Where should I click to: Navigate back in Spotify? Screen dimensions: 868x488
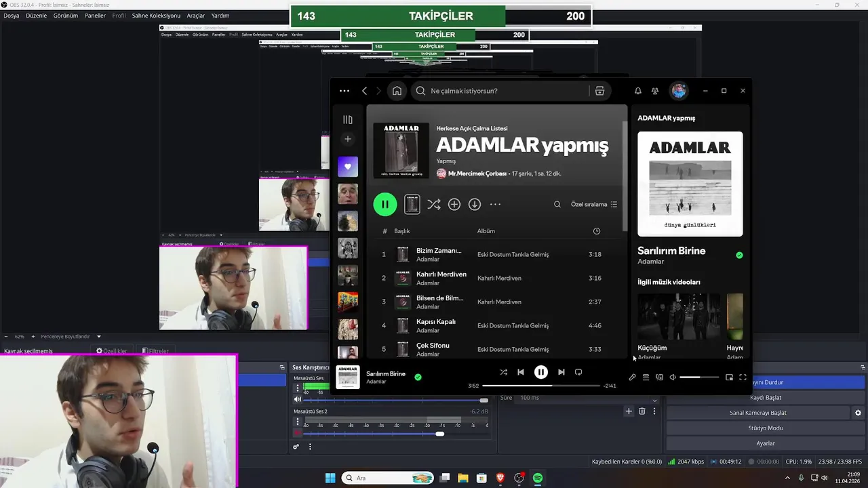[364, 91]
